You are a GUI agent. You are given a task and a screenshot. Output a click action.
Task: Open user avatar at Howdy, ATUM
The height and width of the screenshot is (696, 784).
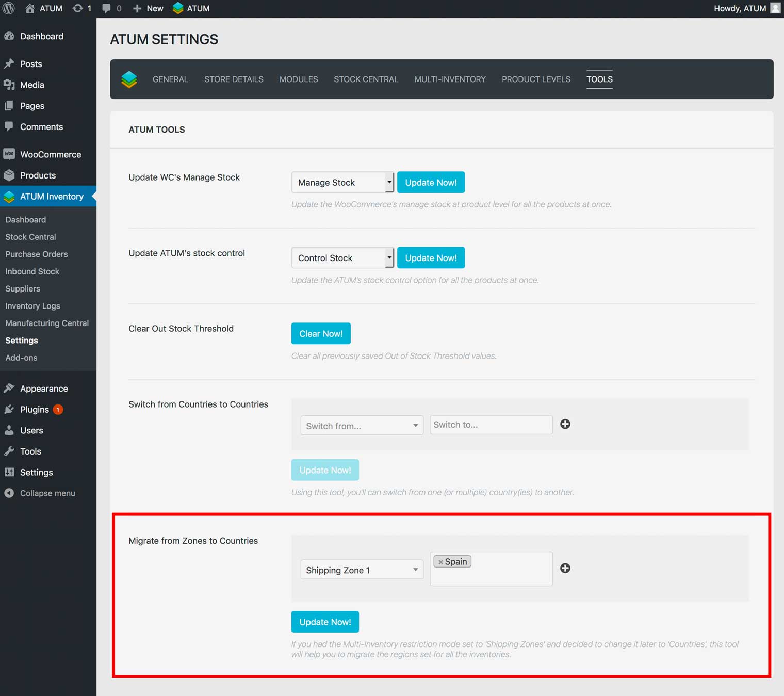tap(775, 8)
